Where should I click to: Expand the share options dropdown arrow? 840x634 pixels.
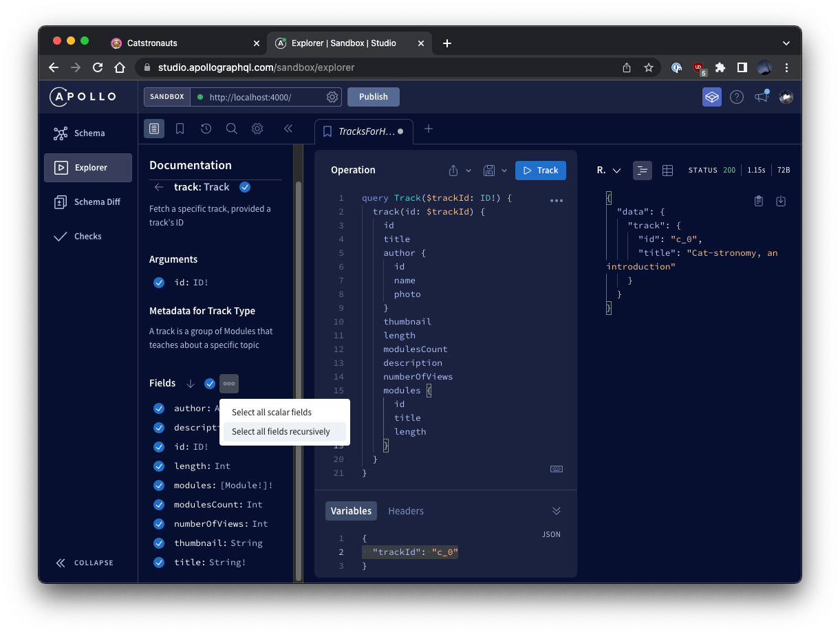point(469,171)
